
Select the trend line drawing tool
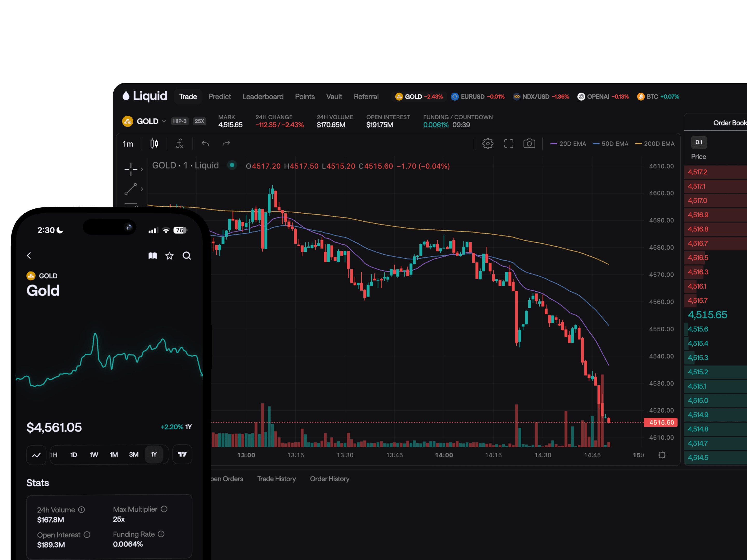[131, 189]
